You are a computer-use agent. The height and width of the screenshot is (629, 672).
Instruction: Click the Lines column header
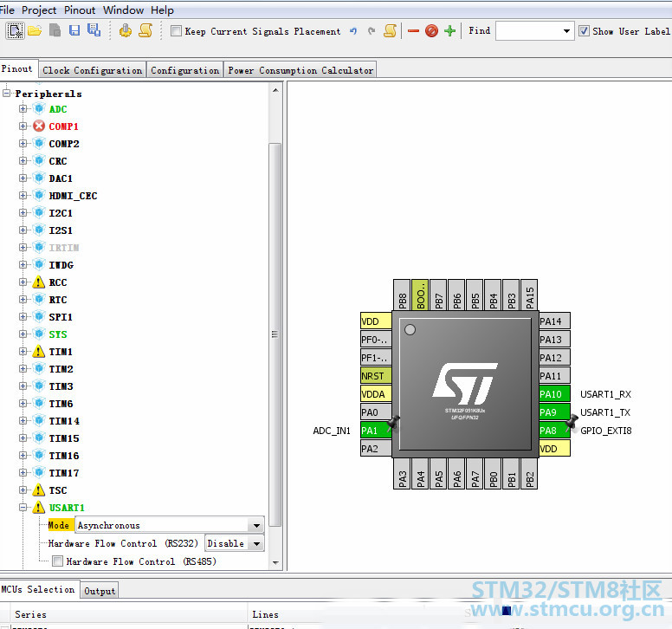pos(265,614)
